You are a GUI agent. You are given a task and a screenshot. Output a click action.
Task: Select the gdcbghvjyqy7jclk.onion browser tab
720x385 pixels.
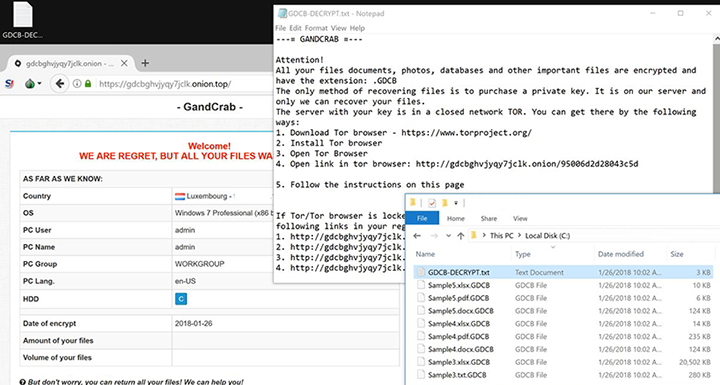70,63
